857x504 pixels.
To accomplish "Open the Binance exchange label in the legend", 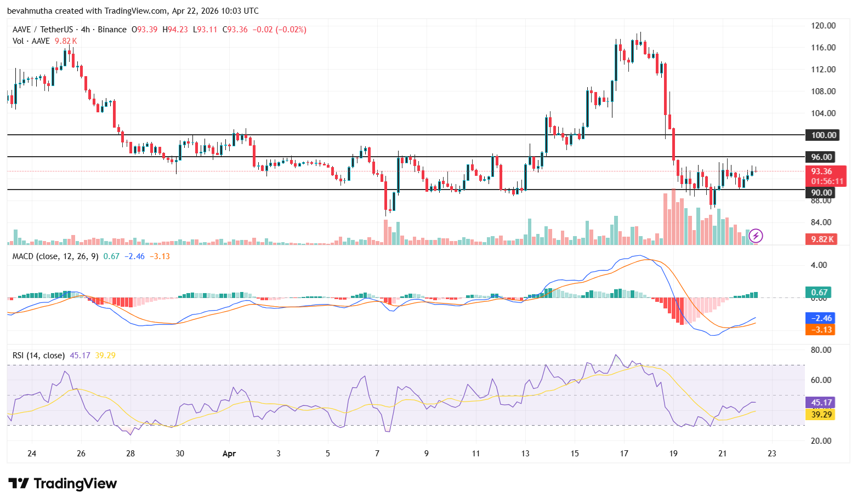I will [x=113, y=30].
